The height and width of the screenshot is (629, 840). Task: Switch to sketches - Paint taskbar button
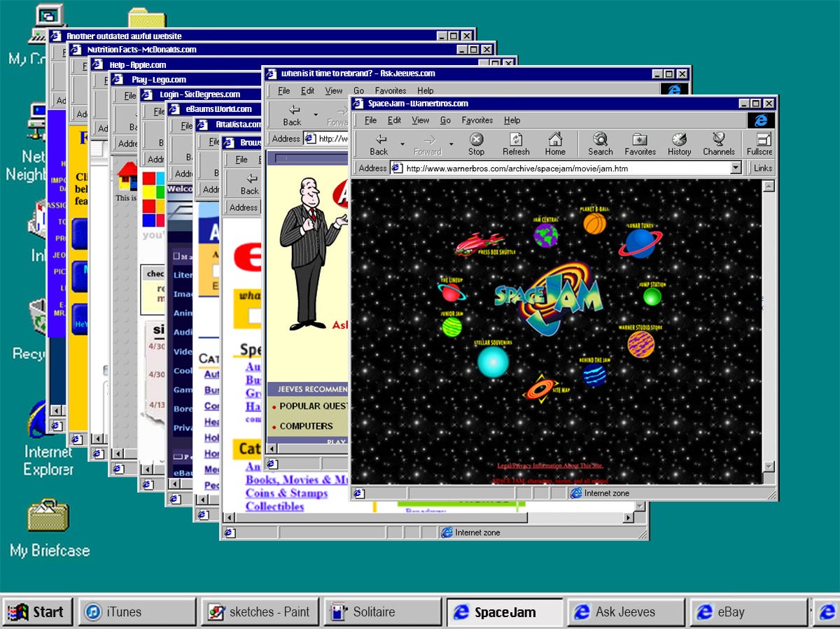coord(260,612)
